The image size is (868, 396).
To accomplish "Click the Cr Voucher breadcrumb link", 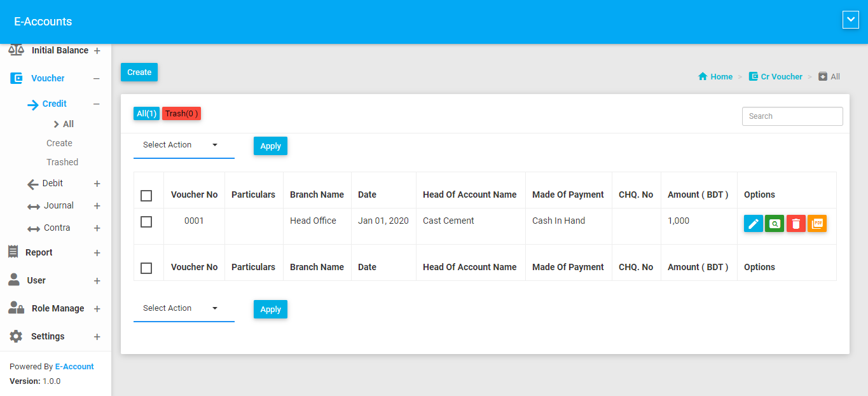I will point(781,76).
